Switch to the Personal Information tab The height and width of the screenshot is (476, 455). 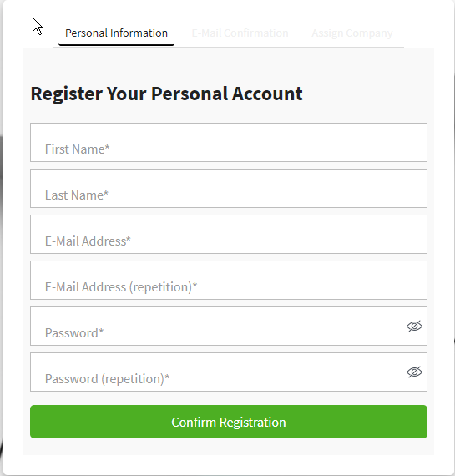[x=116, y=33]
